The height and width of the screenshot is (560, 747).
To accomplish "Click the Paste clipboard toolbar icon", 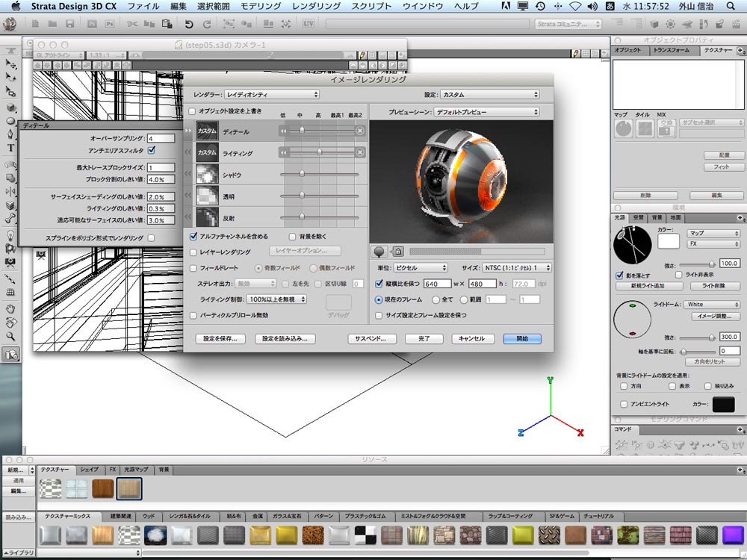I will [x=167, y=24].
